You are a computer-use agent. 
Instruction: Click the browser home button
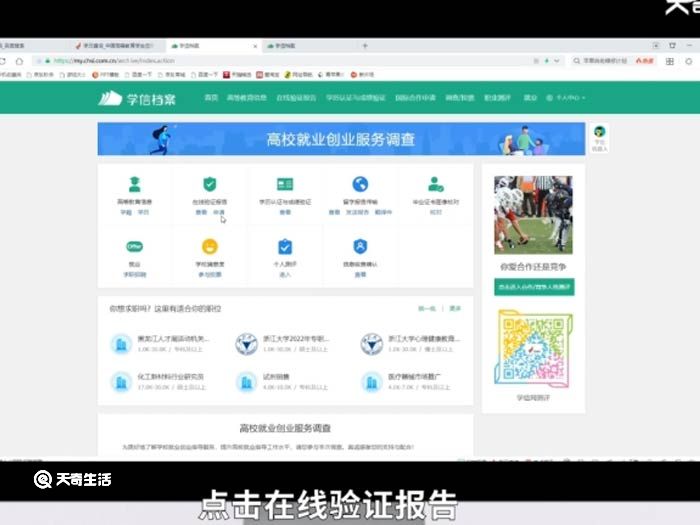click(19, 61)
